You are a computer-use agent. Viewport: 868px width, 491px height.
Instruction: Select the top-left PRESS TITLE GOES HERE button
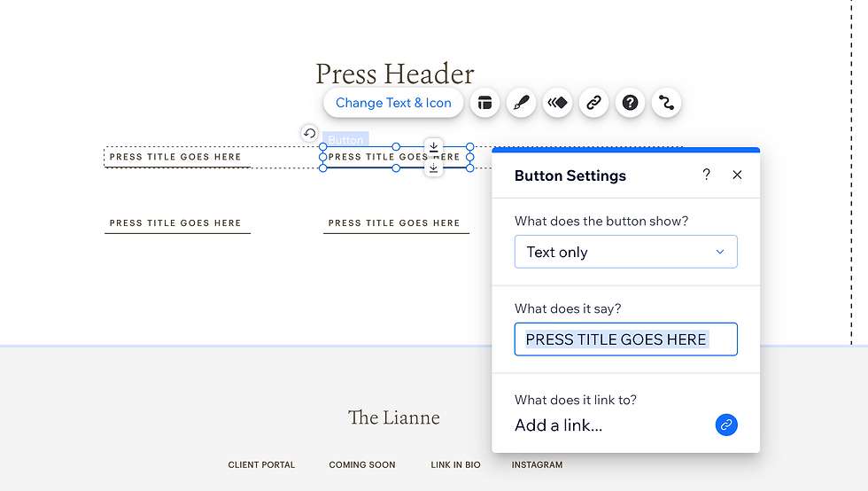point(177,157)
